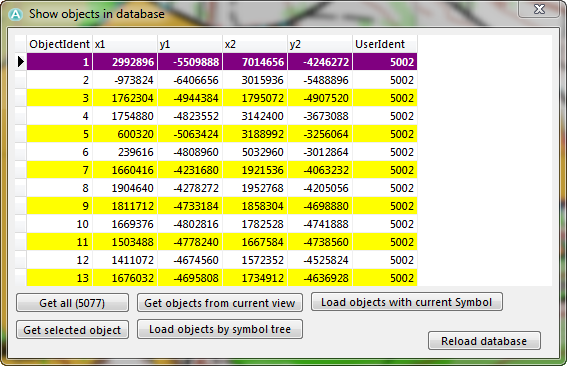Click the Get all (5077) button
The height and width of the screenshot is (366, 567).
click(x=72, y=303)
